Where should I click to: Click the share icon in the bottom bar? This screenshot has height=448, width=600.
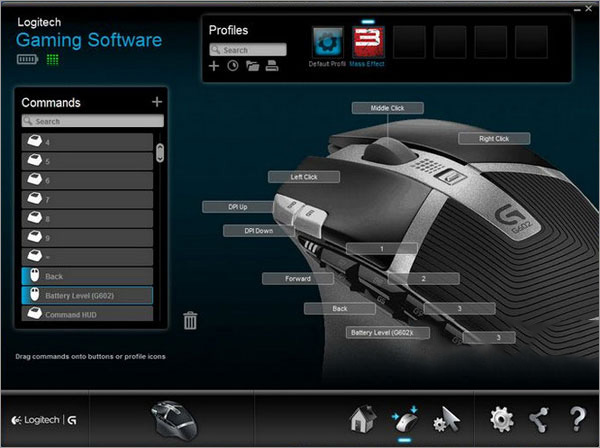point(538,419)
